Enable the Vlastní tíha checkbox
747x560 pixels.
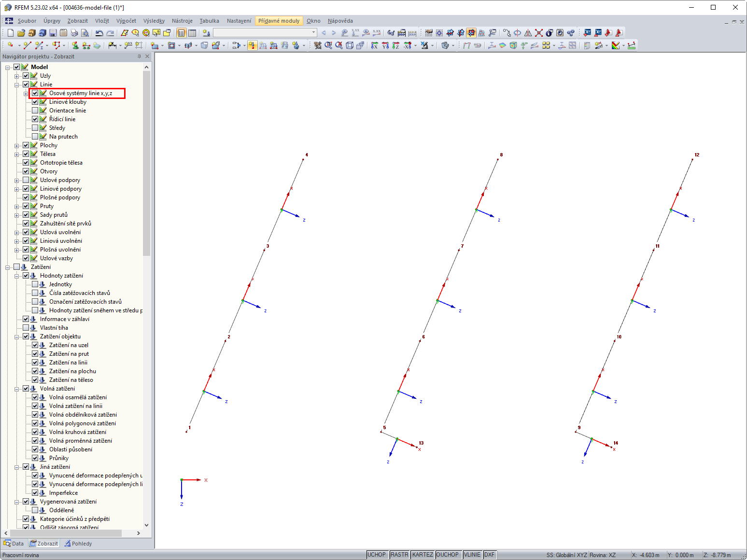coord(26,328)
